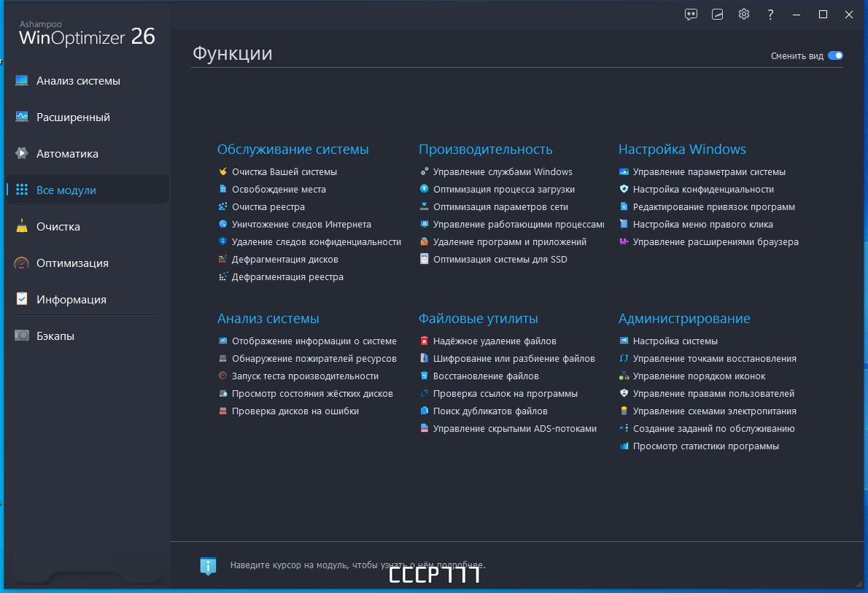The image size is (868, 593).
Task: Select Автоматика in the sidebar
Action: click(x=67, y=154)
